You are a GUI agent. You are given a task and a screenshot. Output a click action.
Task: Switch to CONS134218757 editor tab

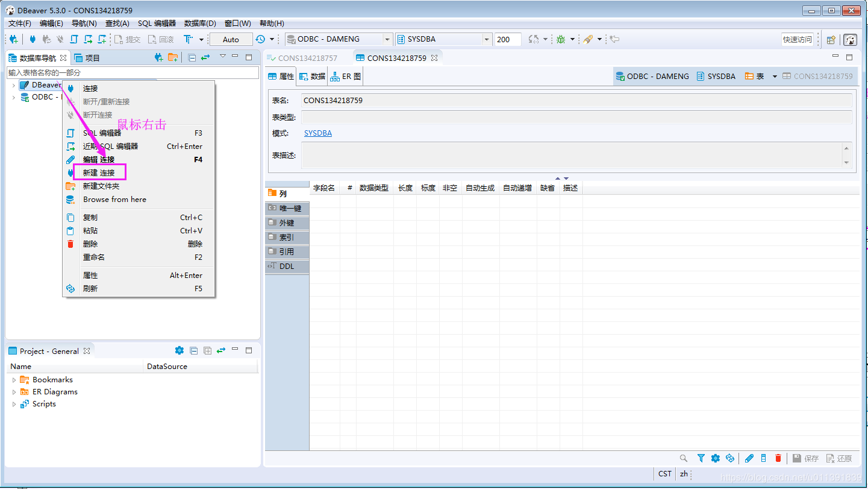(x=302, y=58)
